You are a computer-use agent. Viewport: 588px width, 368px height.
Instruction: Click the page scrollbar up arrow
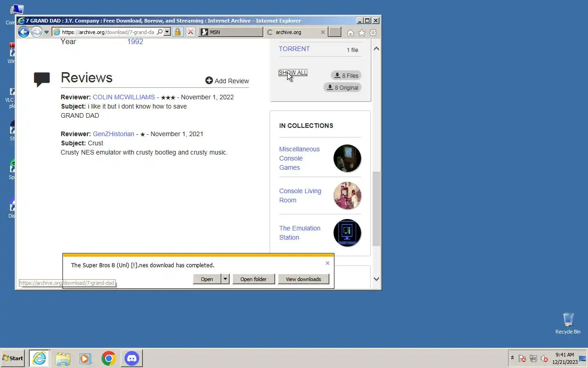pos(376,48)
